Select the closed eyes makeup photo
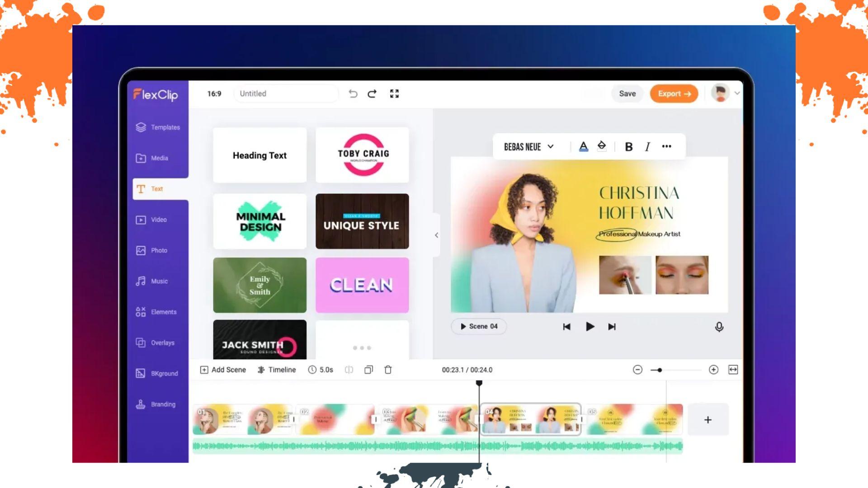Screen dimensions: 868x488 pos(682,275)
